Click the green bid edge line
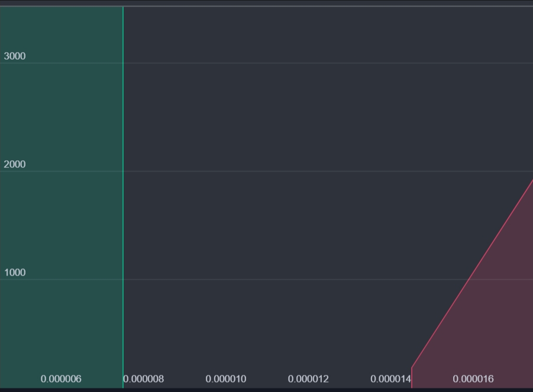533x392 pixels. click(x=123, y=197)
